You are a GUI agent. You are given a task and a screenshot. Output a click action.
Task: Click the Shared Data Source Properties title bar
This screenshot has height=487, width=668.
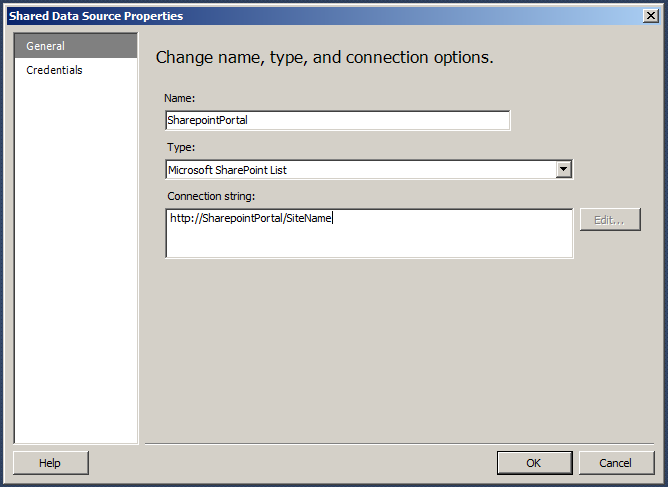coord(333,16)
